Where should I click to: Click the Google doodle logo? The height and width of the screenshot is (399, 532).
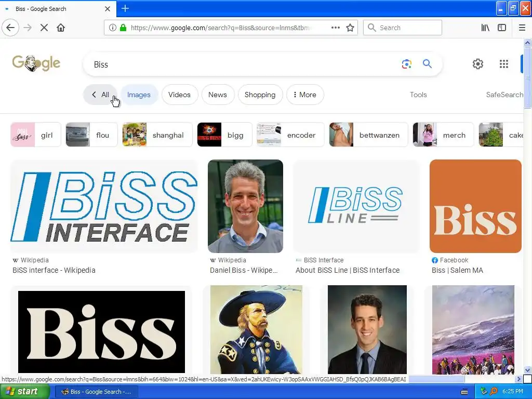(36, 63)
